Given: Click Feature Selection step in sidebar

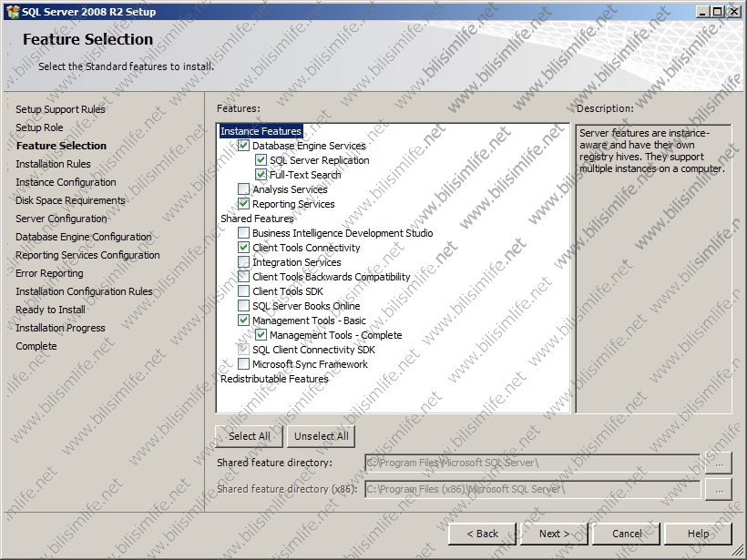Looking at the screenshot, I should point(61,146).
